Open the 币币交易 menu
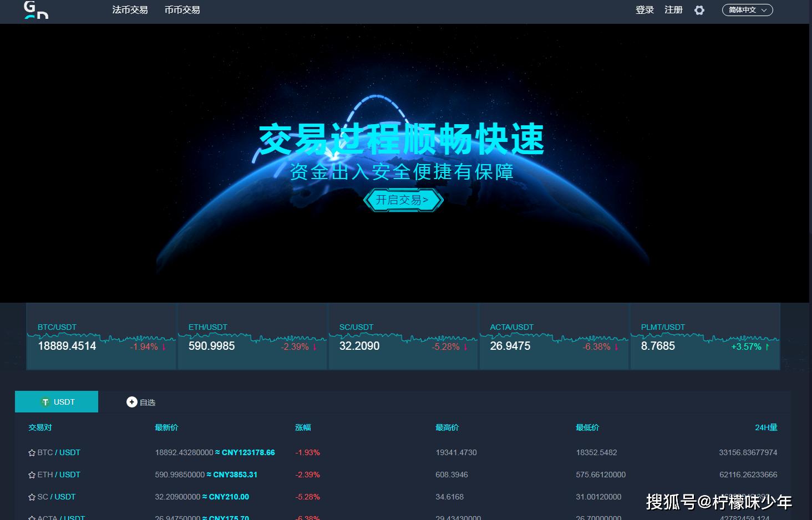Image resolution: width=812 pixels, height=520 pixels. click(182, 9)
